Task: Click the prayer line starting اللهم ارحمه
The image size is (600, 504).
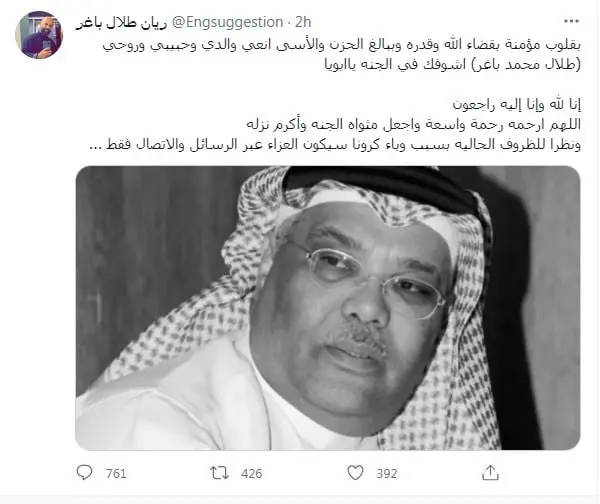Action: pyautogui.click(x=414, y=124)
